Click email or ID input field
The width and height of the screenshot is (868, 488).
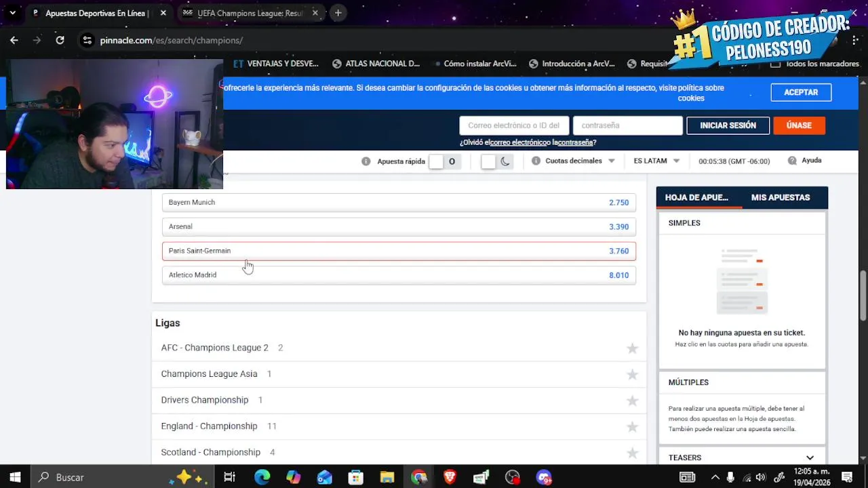click(514, 125)
